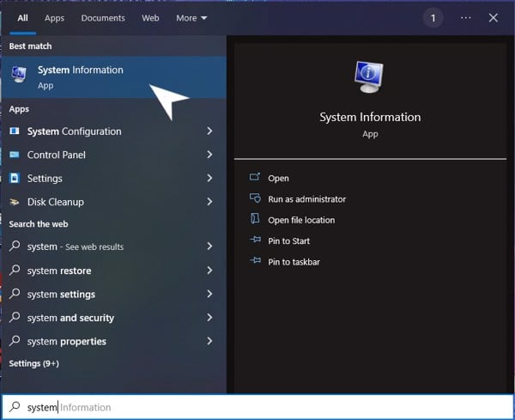Open the More filter dropdown
Viewport: 515px width, 420px height.
(x=191, y=18)
